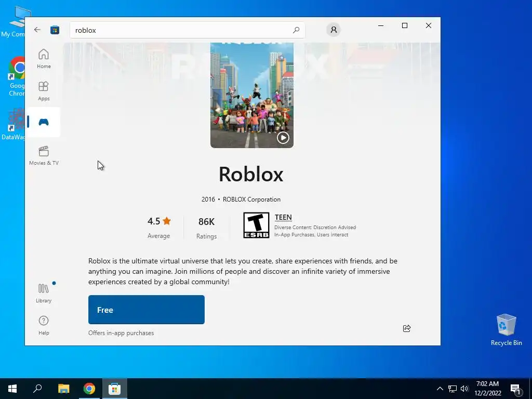Click the Roblox cover art thumbnail
532x399 pixels.
pyautogui.click(x=252, y=95)
